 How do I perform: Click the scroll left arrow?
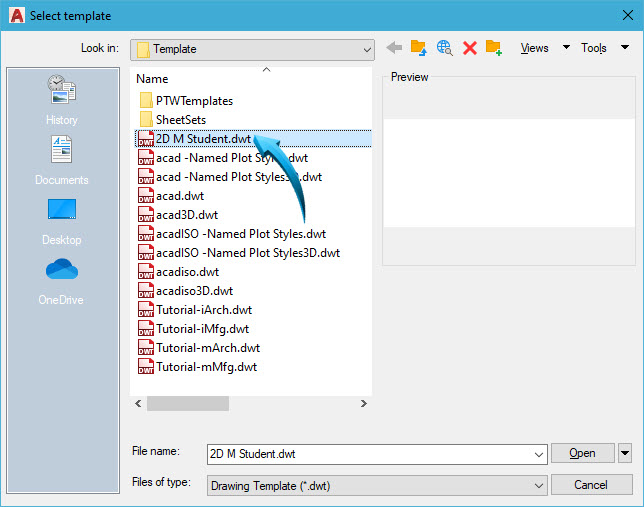click(x=138, y=403)
